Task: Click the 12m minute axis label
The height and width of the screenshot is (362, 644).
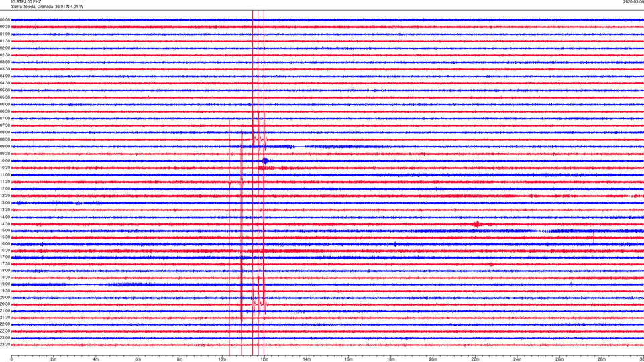Action: click(x=264, y=359)
